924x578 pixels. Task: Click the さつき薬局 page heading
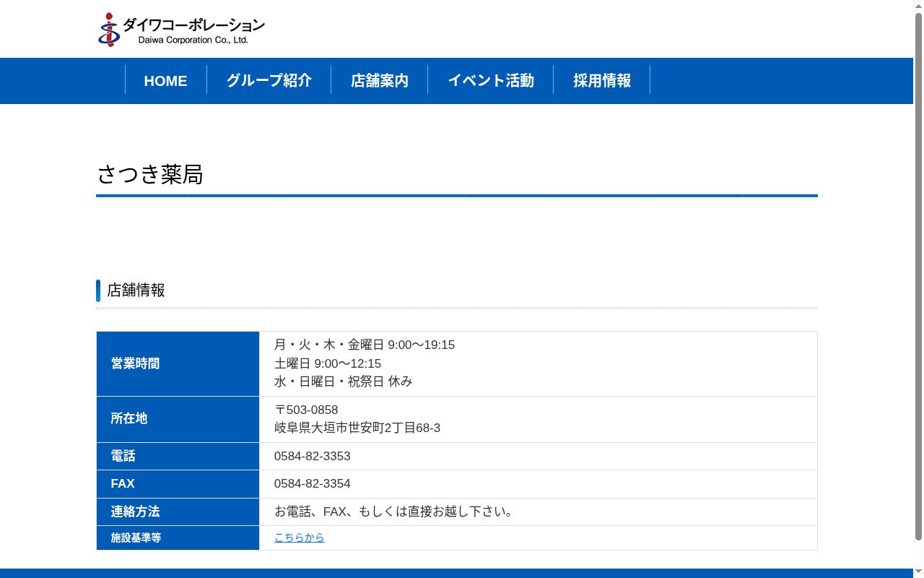(x=150, y=174)
